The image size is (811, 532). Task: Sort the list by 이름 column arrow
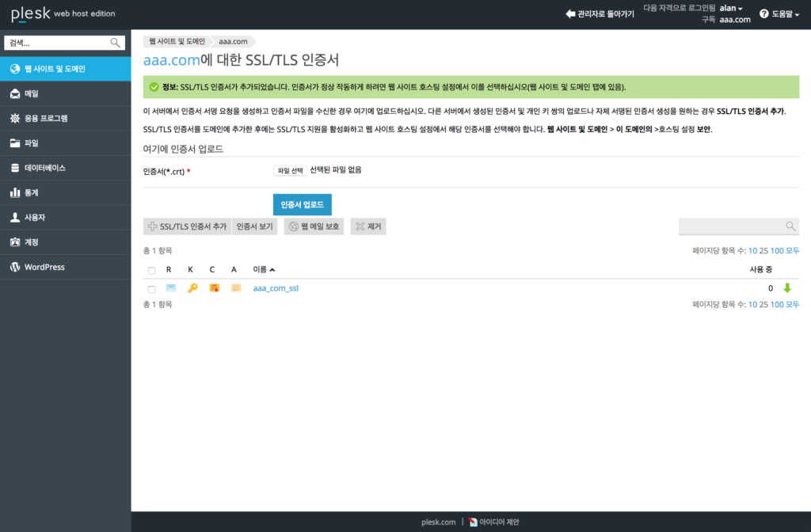click(272, 270)
